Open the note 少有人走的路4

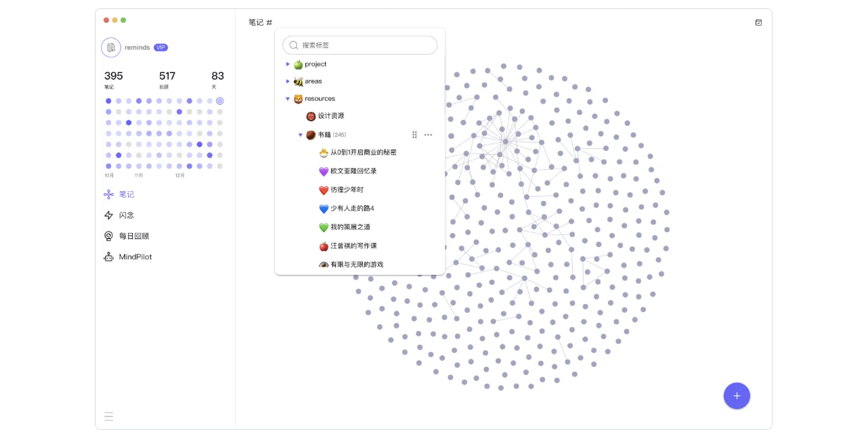353,209
